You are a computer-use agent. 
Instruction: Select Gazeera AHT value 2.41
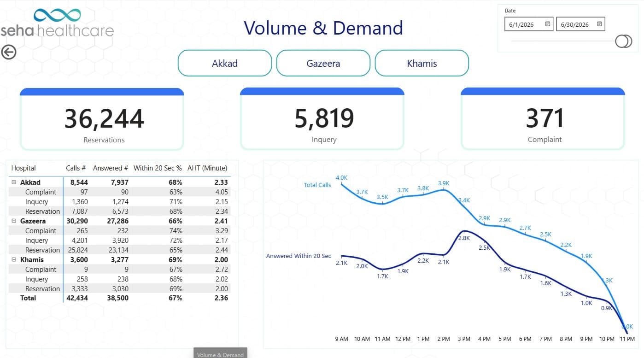221,221
